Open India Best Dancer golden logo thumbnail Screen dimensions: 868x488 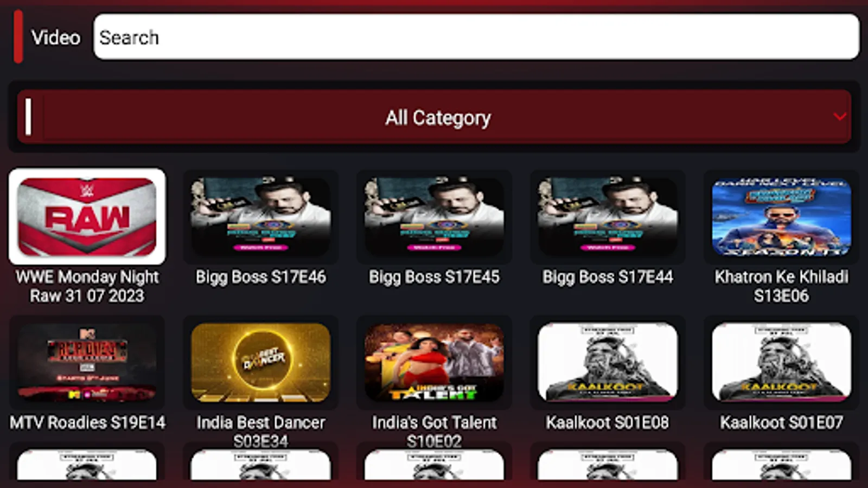(x=260, y=362)
